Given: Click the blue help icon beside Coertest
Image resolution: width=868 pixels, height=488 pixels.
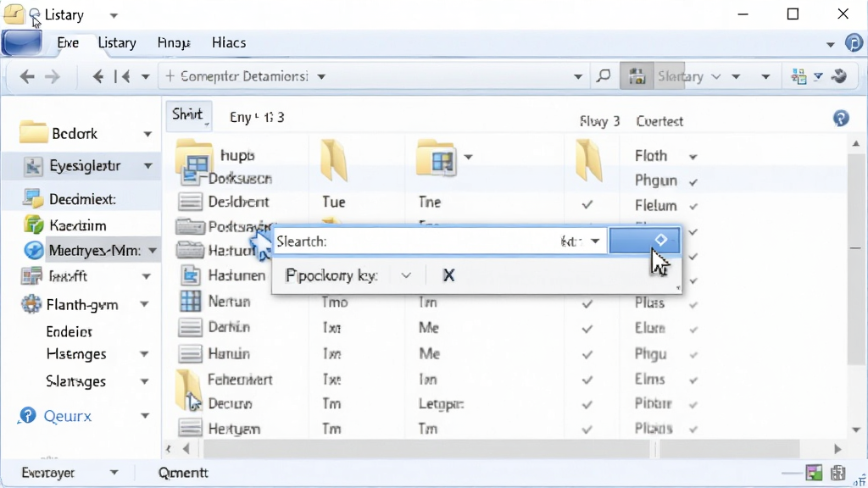Looking at the screenshot, I should 841,118.
